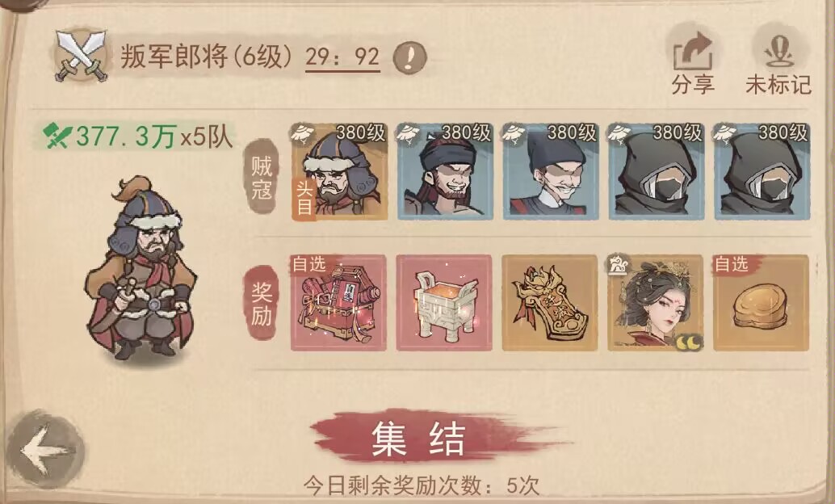The image size is (835, 504).
Task: Open coordinates link 29:92
Action: [x=342, y=57]
